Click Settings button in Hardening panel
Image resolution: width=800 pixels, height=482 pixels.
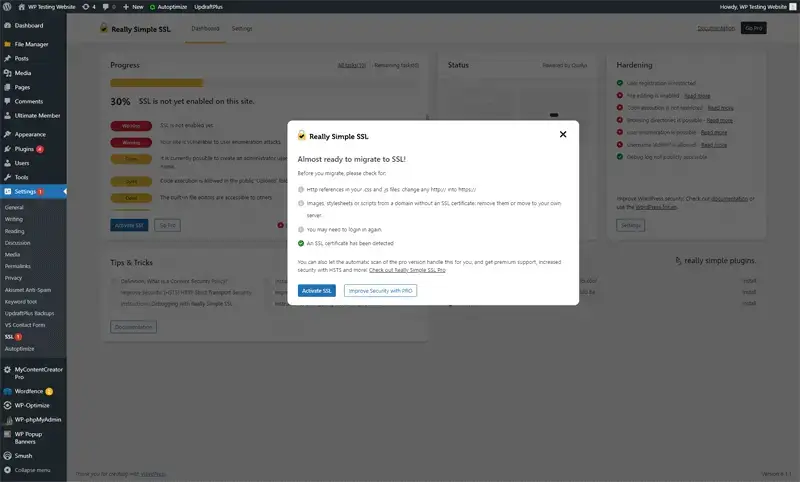point(631,225)
